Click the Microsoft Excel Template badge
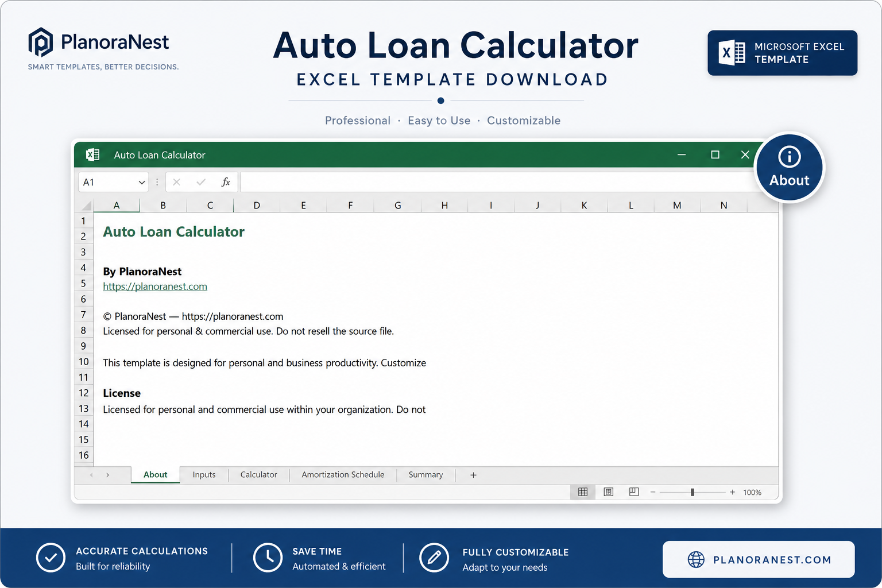 [782, 53]
